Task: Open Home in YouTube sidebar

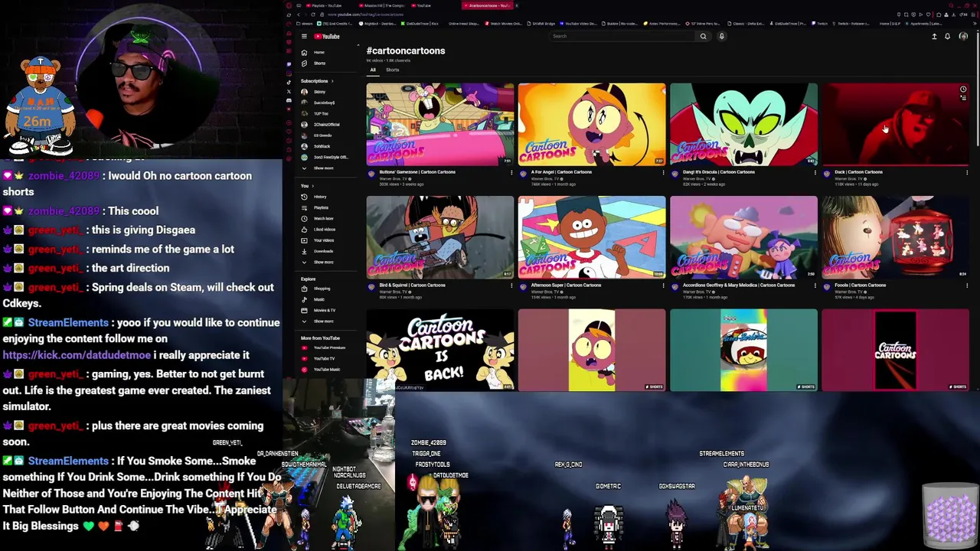Action: click(x=315, y=52)
